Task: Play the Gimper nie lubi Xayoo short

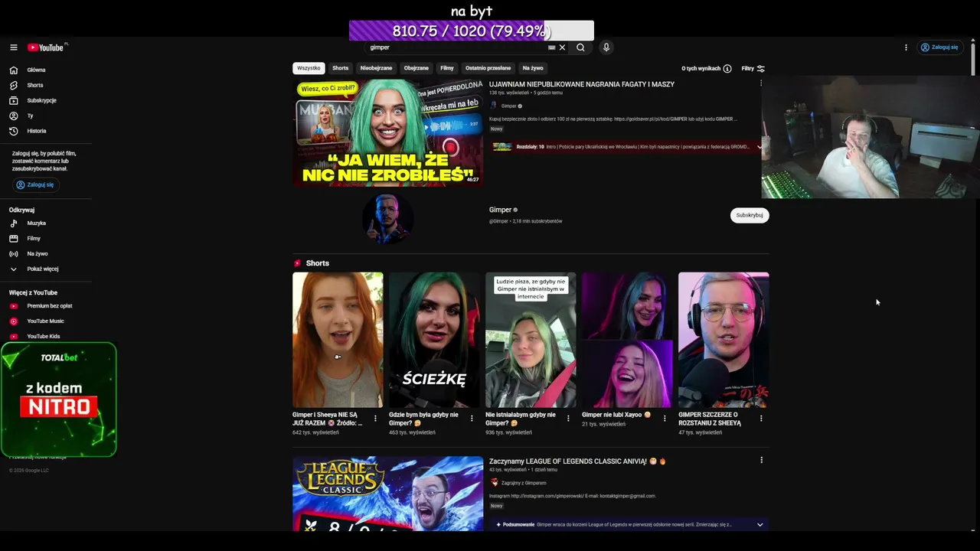Action: 627,340
